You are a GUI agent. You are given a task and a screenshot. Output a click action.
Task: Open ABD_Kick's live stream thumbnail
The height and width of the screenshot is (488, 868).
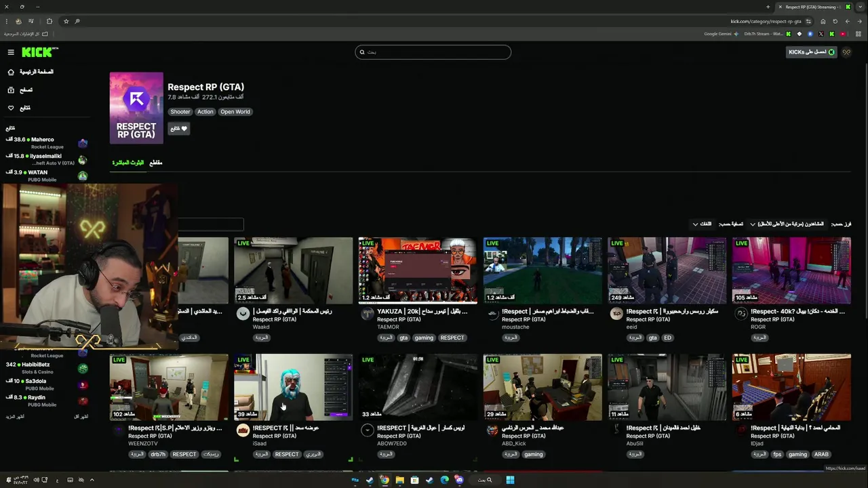pos(542,387)
